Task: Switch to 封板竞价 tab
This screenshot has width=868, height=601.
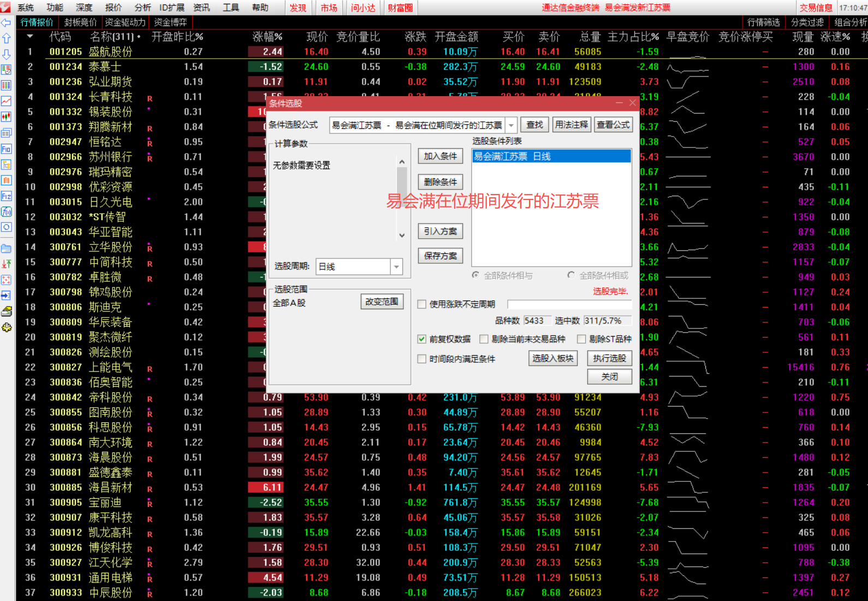Action: point(80,22)
